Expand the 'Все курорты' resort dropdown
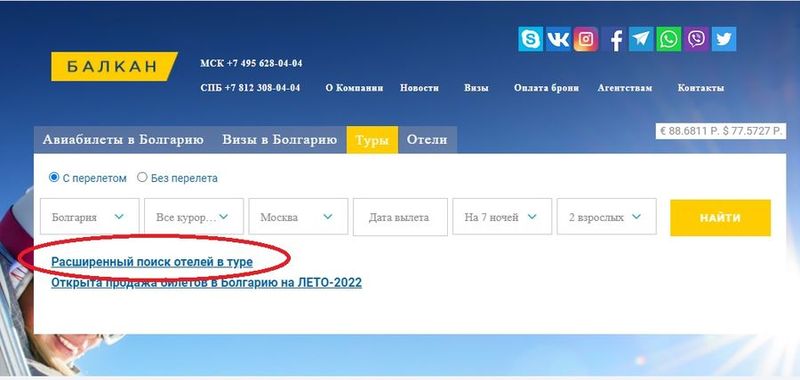Image resolution: width=800 pixels, height=380 pixels. click(x=194, y=217)
